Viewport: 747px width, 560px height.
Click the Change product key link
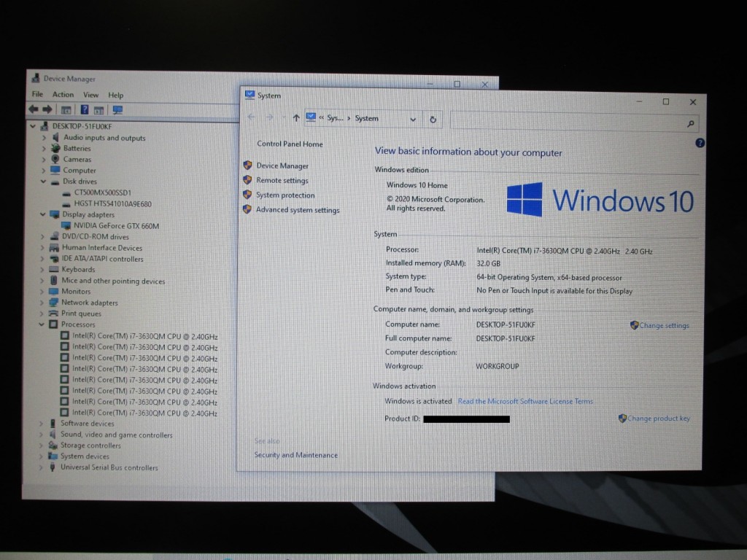coord(659,419)
